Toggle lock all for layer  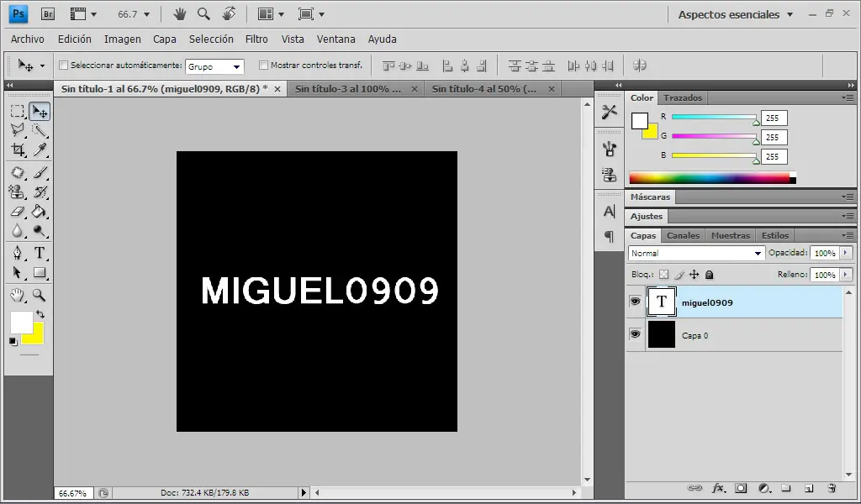point(710,275)
